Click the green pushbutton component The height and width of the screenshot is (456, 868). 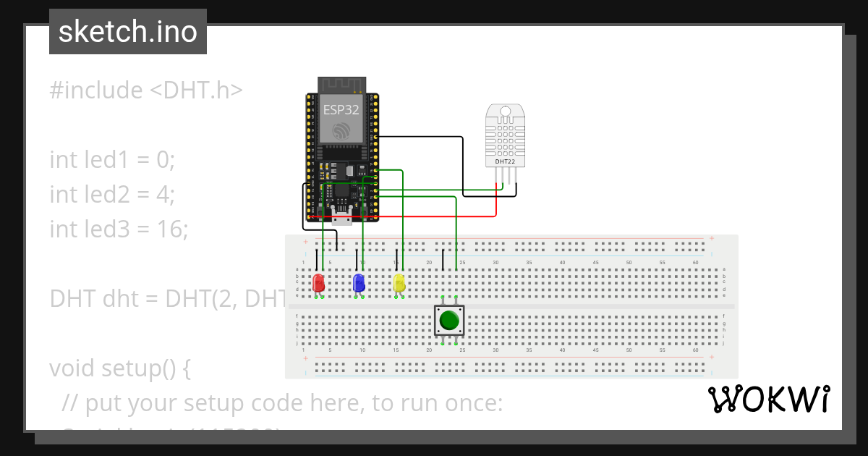(x=448, y=319)
